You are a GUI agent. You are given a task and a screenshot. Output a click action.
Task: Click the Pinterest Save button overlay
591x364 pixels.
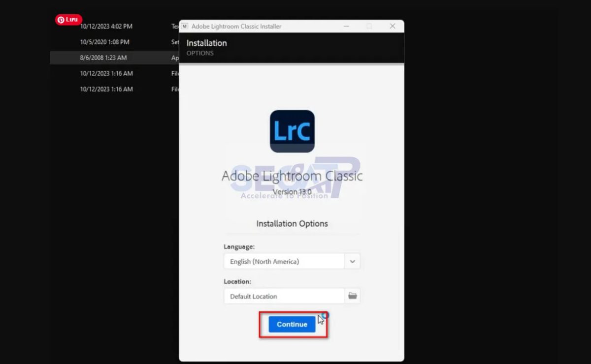click(x=68, y=20)
